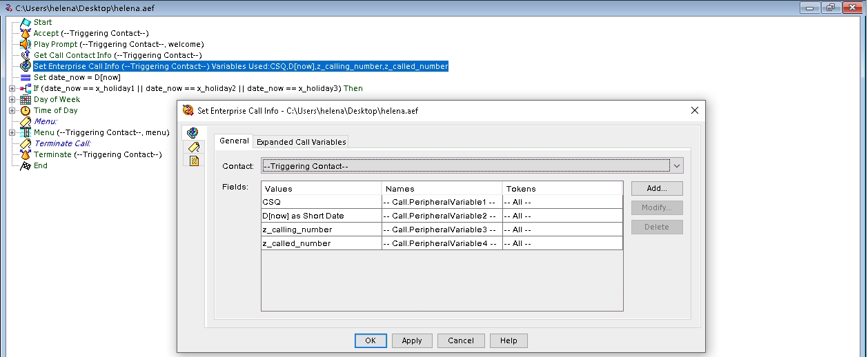Screen dimensions: 868x357
Task: Switch to Expanded Call Variables tab
Action: (x=301, y=142)
